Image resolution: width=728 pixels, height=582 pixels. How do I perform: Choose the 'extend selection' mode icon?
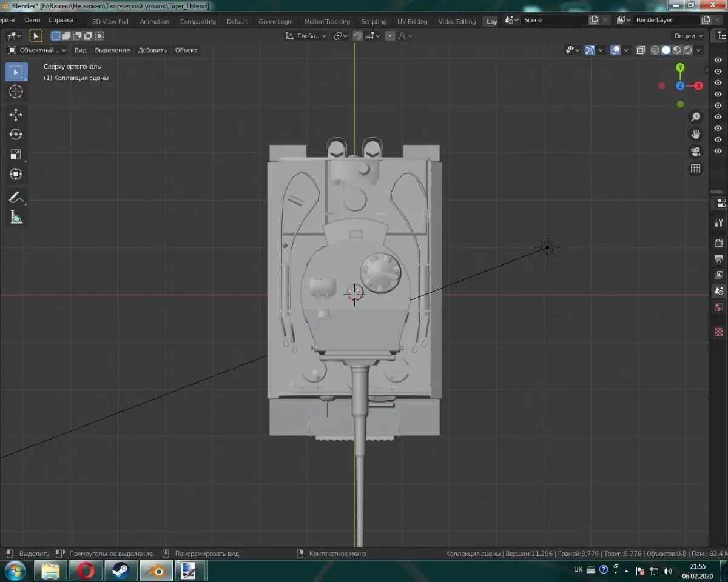[67, 36]
